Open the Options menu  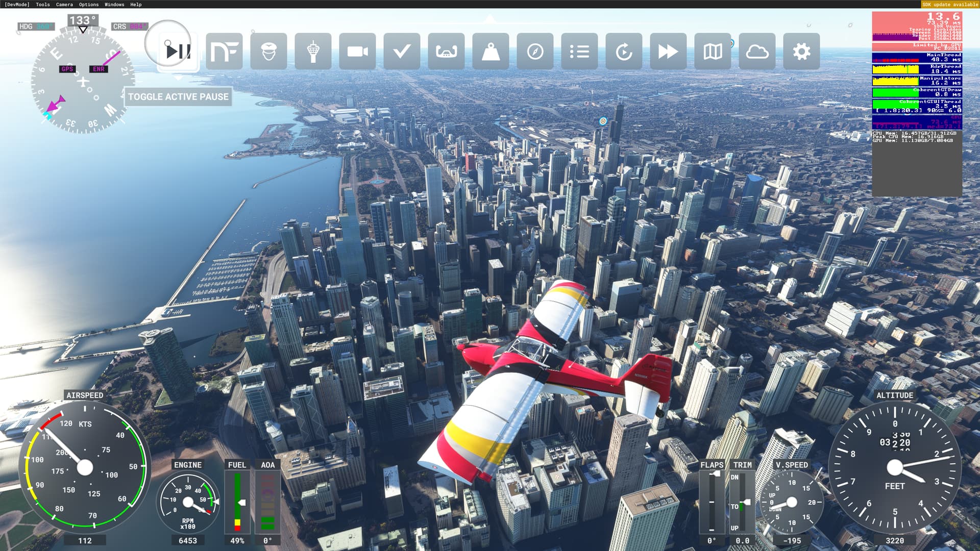[x=89, y=5]
